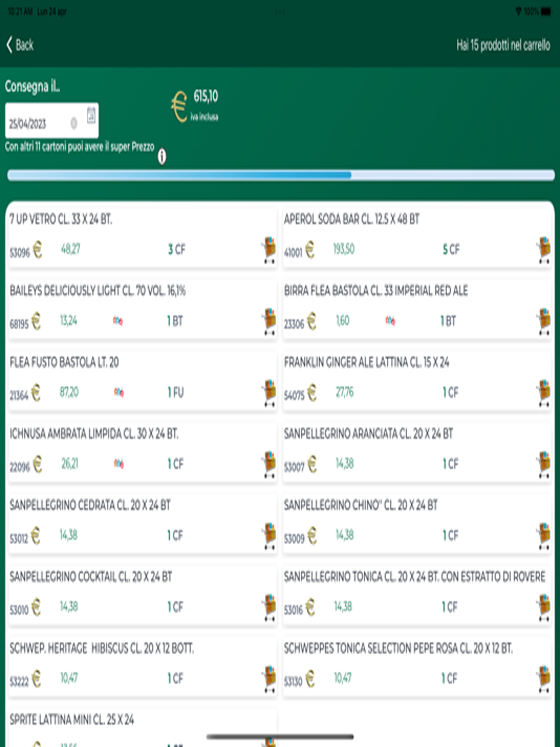Click quantity '1 FU' on FLEA FUSTO row
This screenshot has height=747, width=560.
pos(176,392)
